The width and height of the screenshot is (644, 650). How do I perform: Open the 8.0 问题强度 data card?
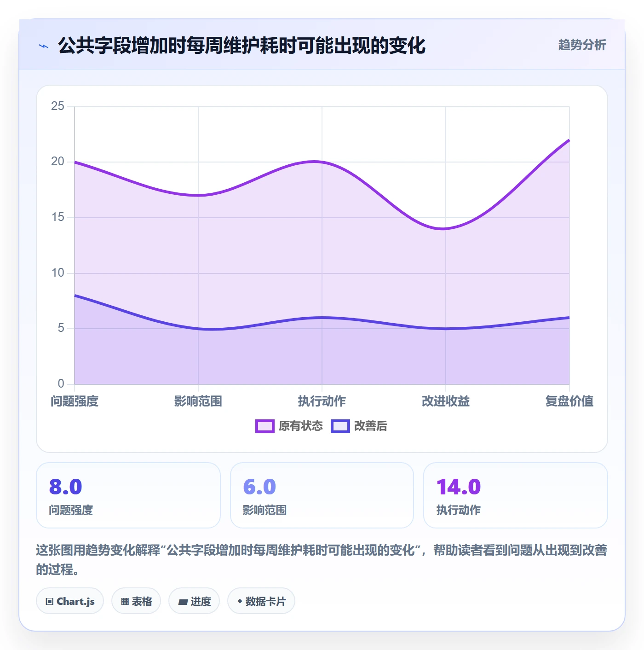pyautogui.click(x=128, y=495)
